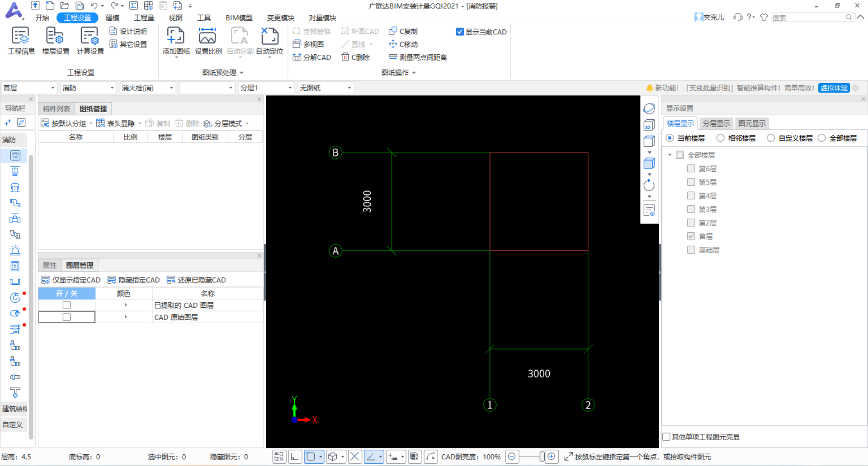Click the undo arrow in the title bar
Image resolution: width=868 pixels, height=466 pixels.
pyautogui.click(x=94, y=5)
